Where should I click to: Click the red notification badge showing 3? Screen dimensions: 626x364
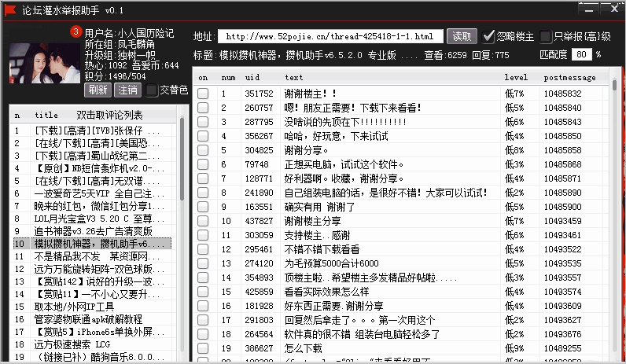[x=75, y=31]
